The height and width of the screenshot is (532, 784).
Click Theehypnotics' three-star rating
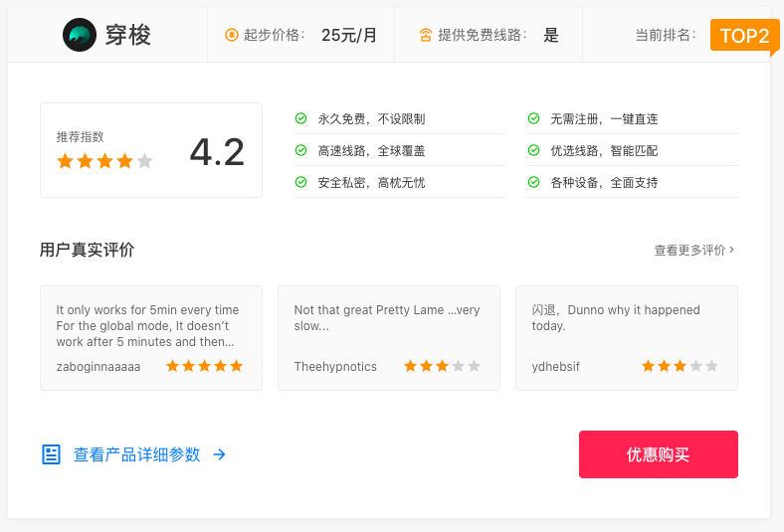pyautogui.click(x=442, y=366)
